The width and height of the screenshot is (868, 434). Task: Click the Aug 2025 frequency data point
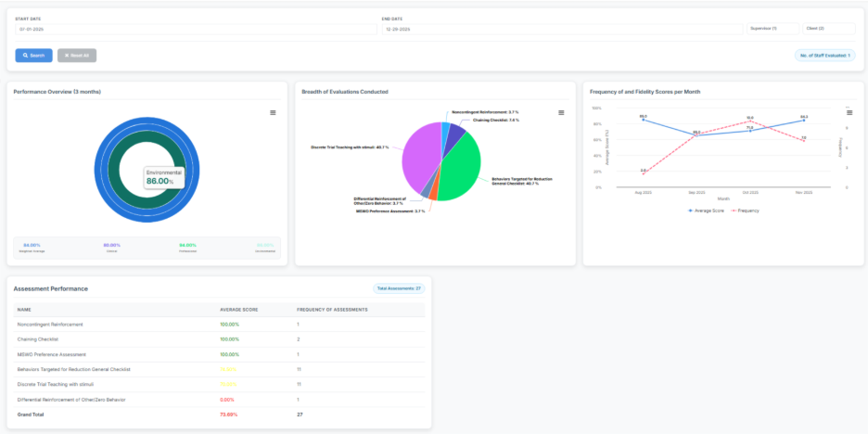point(643,173)
